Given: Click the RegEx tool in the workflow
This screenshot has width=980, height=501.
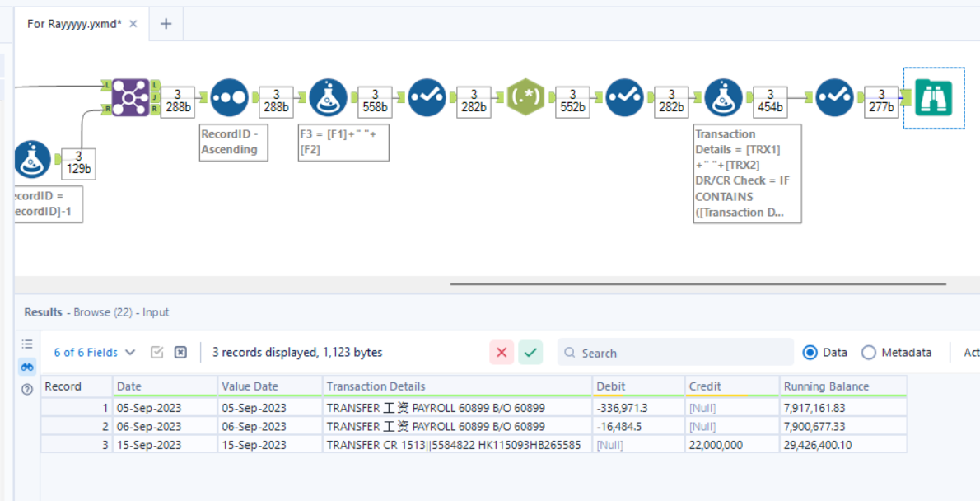Looking at the screenshot, I should click(x=526, y=96).
